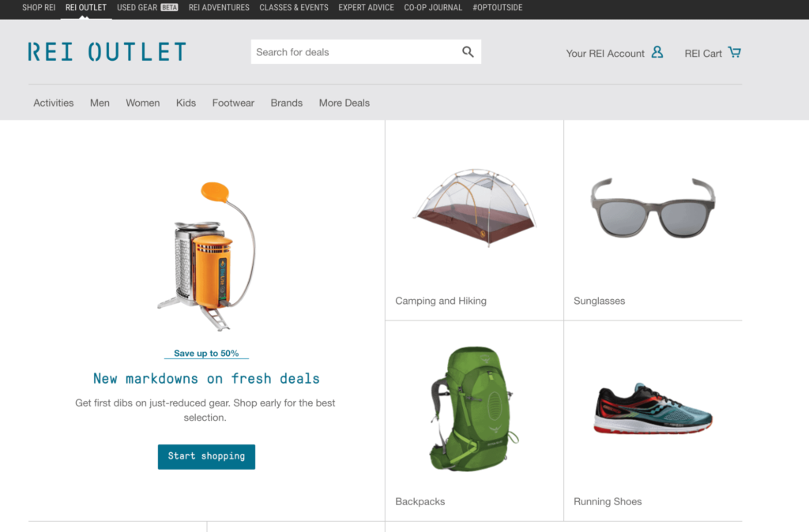Open the Brands navigation menu
This screenshot has height=532, width=809.
point(286,103)
